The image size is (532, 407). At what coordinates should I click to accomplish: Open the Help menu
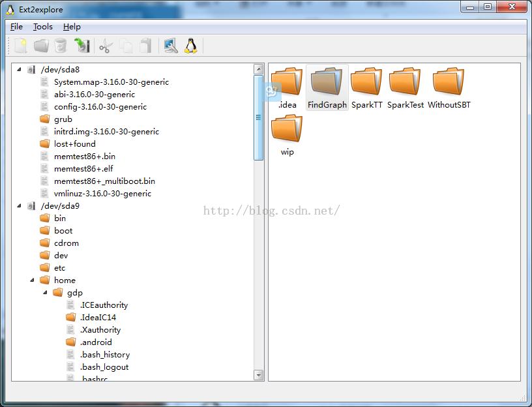(x=72, y=27)
